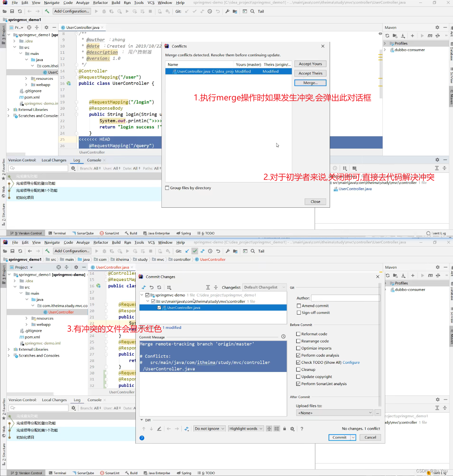Enable Sign-off commit checkbox
The height and width of the screenshot is (476, 453).
299,312
